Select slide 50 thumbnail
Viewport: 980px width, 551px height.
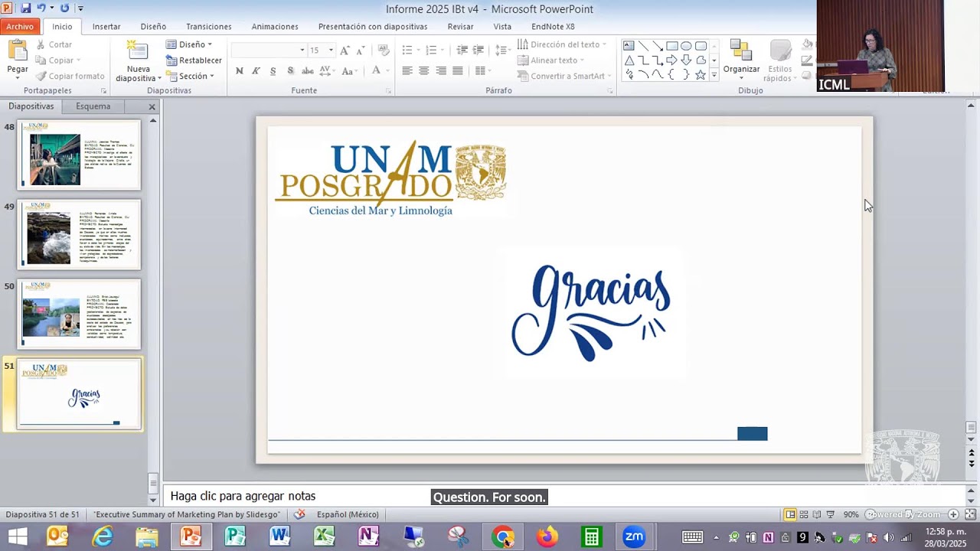[x=79, y=314]
